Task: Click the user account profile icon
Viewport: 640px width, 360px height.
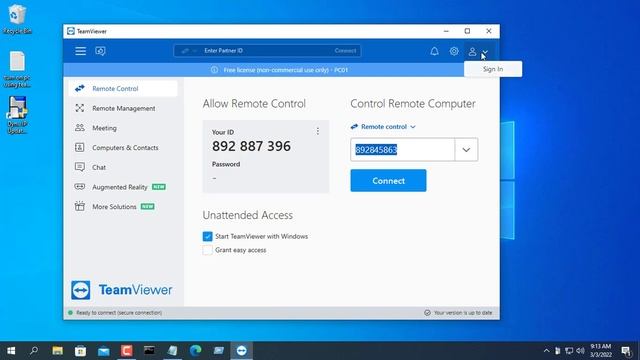Action: (x=472, y=51)
